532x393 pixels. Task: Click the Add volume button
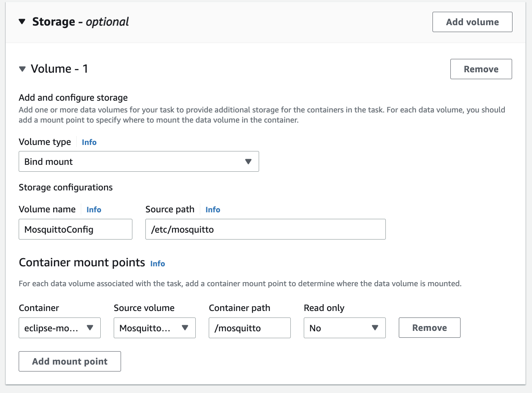(472, 22)
